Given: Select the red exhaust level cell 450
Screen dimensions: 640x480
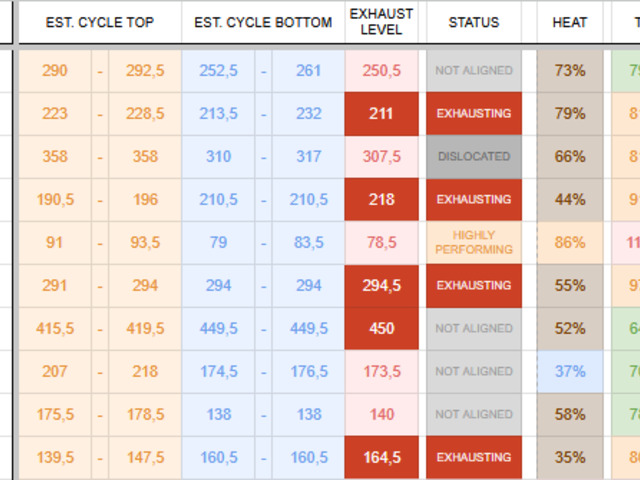Looking at the screenshot, I should click(x=381, y=328).
